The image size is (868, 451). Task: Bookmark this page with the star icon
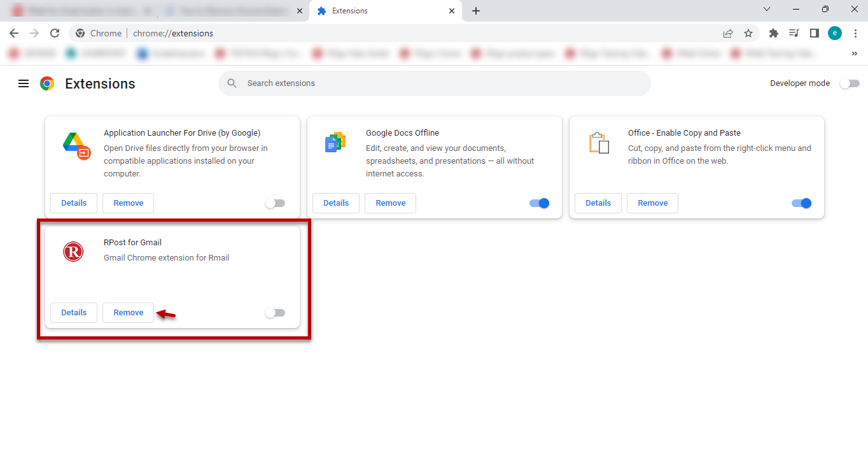[x=748, y=33]
